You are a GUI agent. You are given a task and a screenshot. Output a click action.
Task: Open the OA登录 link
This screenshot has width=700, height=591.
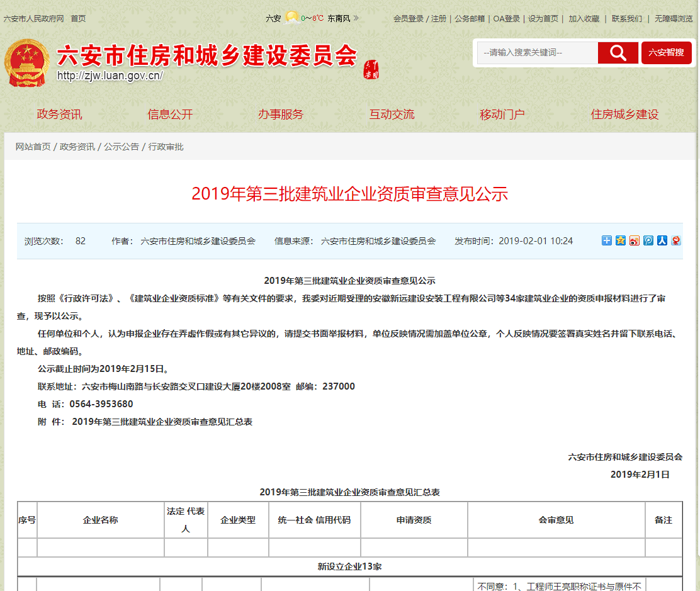pyautogui.click(x=507, y=19)
